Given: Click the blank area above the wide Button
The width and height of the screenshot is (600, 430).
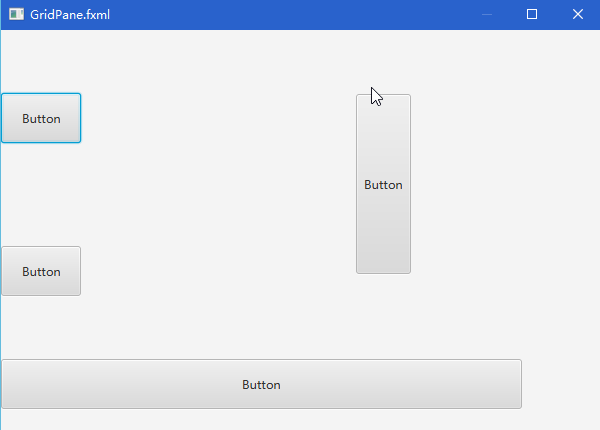Looking at the screenshot, I should point(261,329).
